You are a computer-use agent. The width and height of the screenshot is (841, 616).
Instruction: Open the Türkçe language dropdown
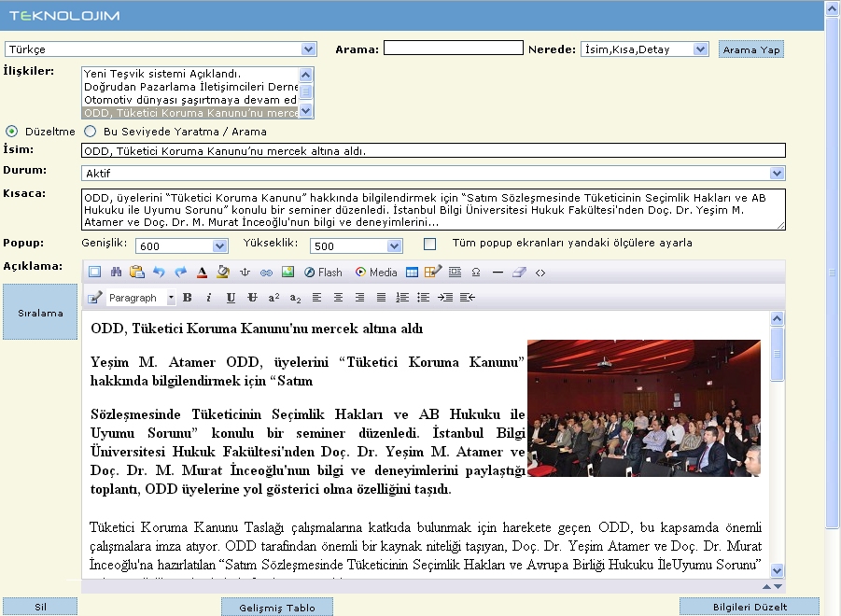(161, 49)
